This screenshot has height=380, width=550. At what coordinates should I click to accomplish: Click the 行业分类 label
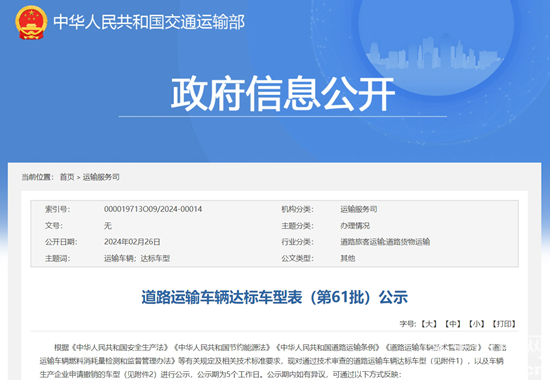[297, 242]
